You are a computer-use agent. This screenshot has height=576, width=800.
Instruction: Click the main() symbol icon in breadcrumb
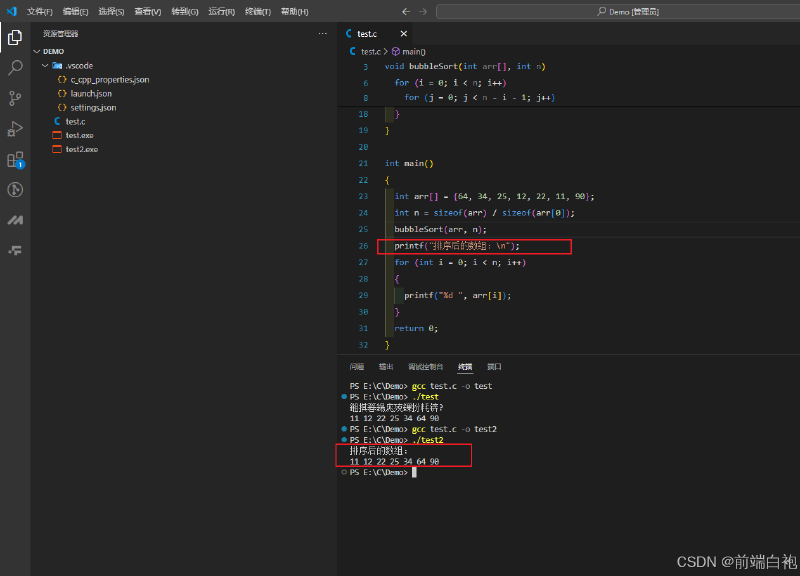pyautogui.click(x=395, y=52)
